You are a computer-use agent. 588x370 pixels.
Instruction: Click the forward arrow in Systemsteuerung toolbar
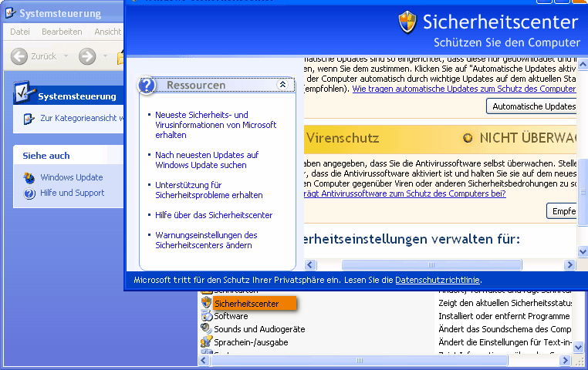[87, 56]
